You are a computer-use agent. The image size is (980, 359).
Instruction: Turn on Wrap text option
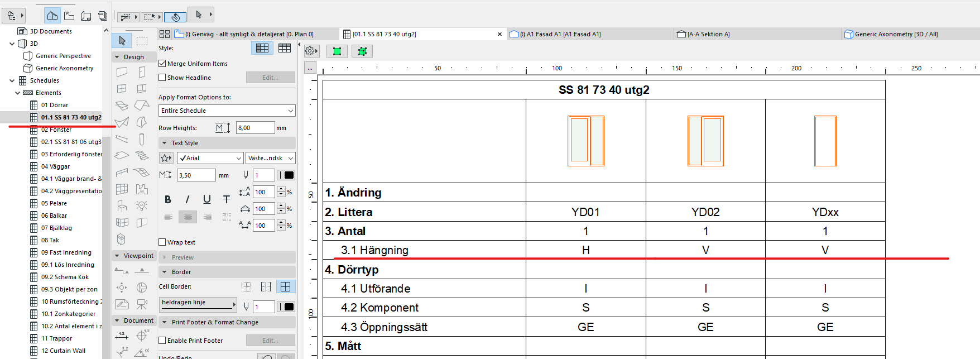point(162,242)
